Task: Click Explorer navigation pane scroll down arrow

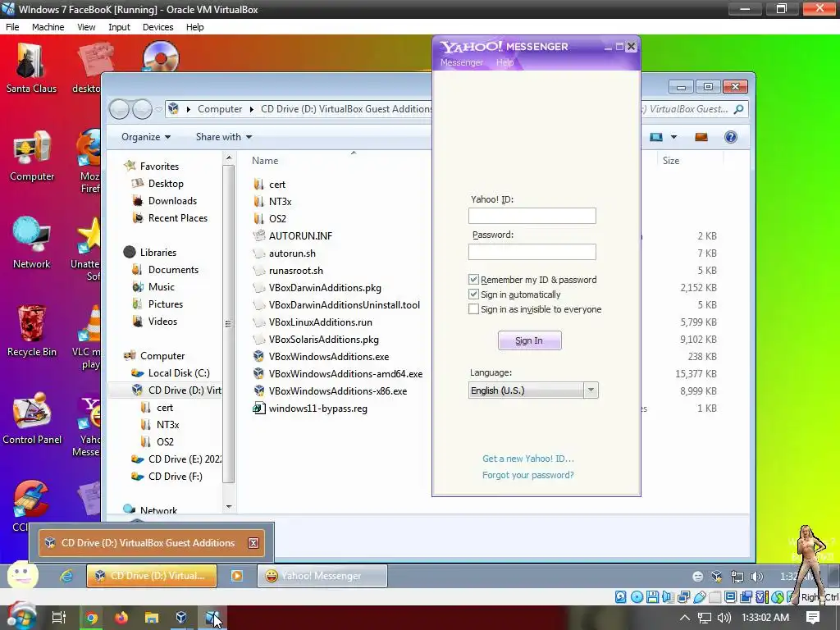Action: tap(229, 506)
